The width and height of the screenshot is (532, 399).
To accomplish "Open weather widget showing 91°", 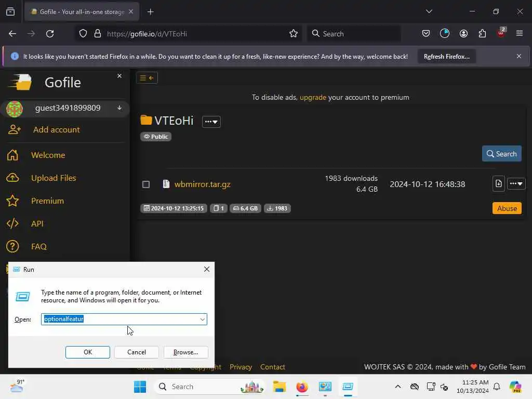I will click(x=17, y=386).
